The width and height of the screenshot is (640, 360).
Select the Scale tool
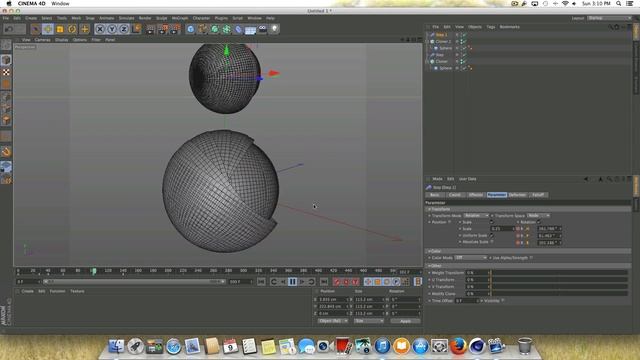pyautogui.click(x=60, y=29)
